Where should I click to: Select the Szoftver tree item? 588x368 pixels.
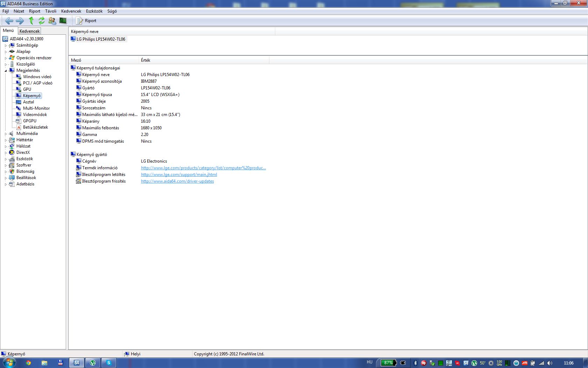click(x=24, y=165)
